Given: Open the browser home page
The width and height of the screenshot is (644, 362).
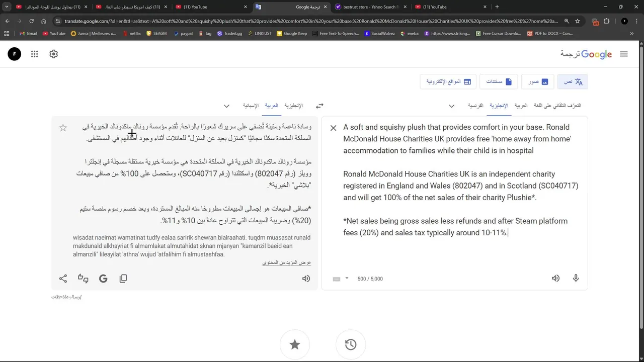Looking at the screenshot, I should pyautogui.click(x=43, y=21).
